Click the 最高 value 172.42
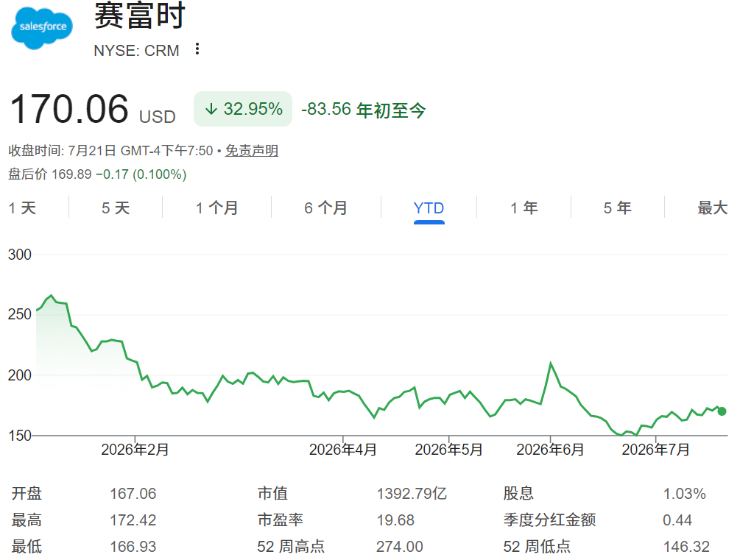This screenshot has width=740, height=560. (133, 520)
